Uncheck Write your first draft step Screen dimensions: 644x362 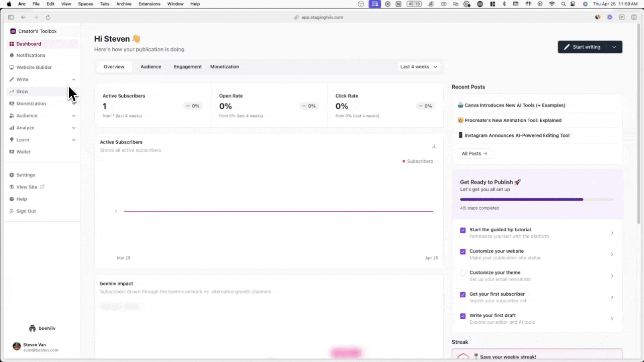[463, 316]
